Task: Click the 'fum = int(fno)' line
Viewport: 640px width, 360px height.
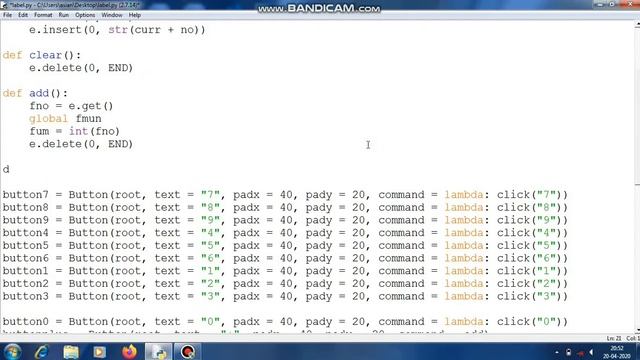Action: point(75,131)
